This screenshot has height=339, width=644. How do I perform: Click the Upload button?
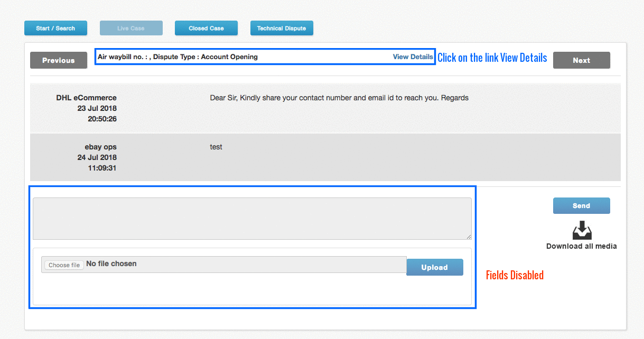[x=434, y=267]
